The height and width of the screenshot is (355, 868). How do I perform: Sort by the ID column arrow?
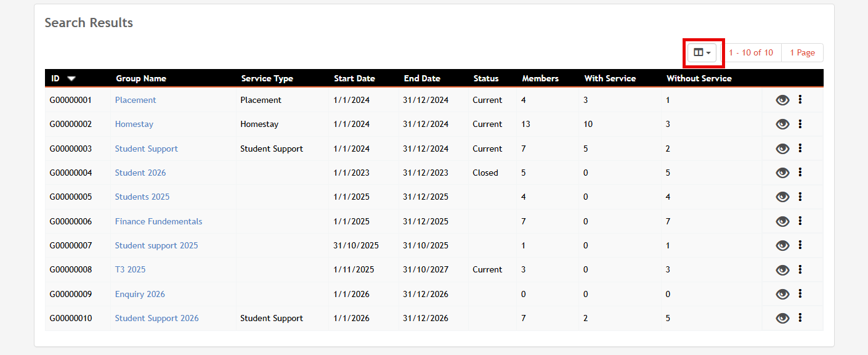pos(71,79)
